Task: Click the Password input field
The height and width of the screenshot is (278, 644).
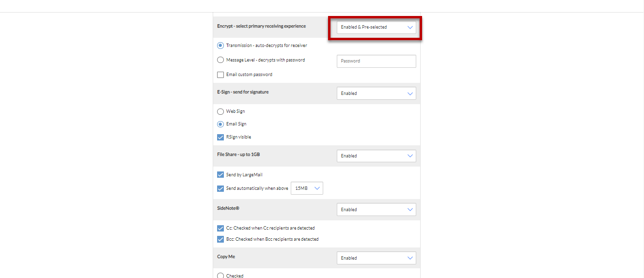Action: pos(376,61)
